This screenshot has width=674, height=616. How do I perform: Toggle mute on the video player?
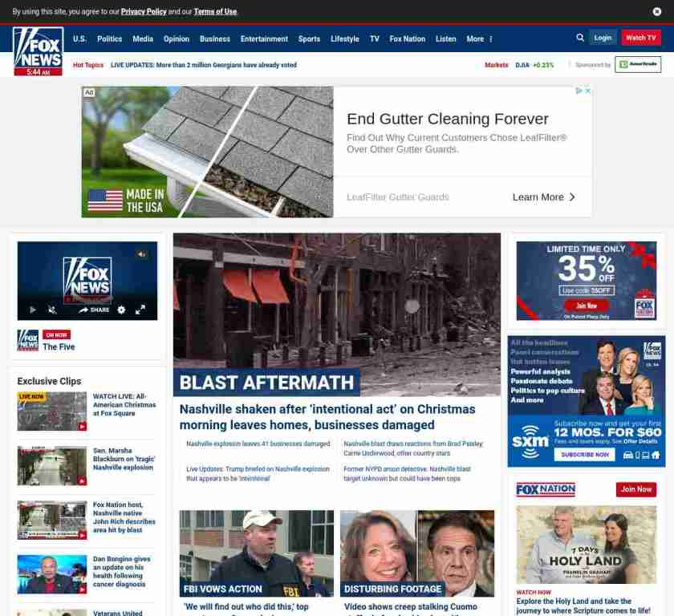click(52, 310)
